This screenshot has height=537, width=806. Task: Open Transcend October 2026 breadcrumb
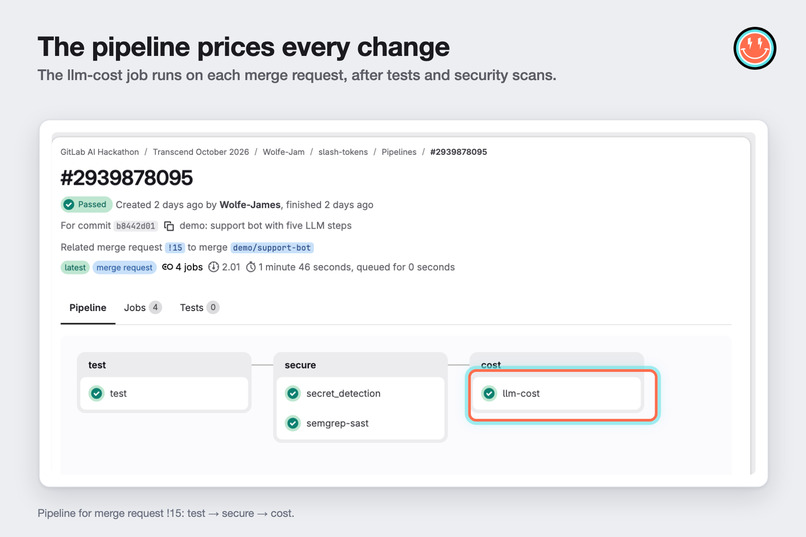point(201,152)
